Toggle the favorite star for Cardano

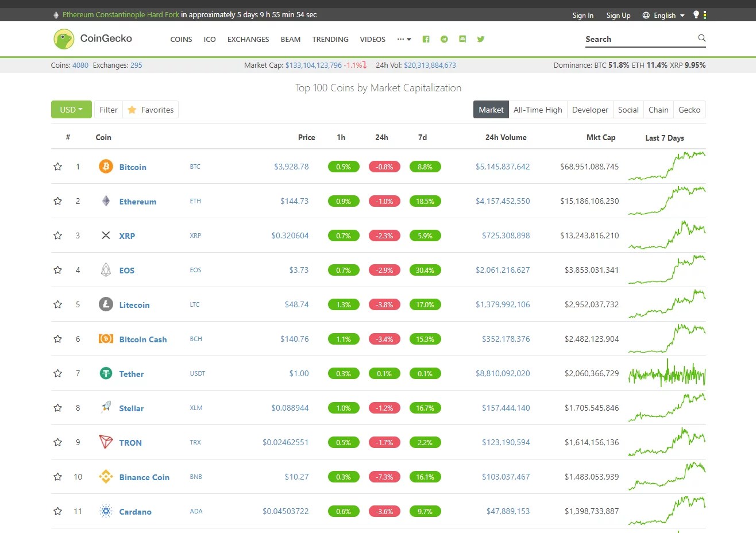[57, 511]
